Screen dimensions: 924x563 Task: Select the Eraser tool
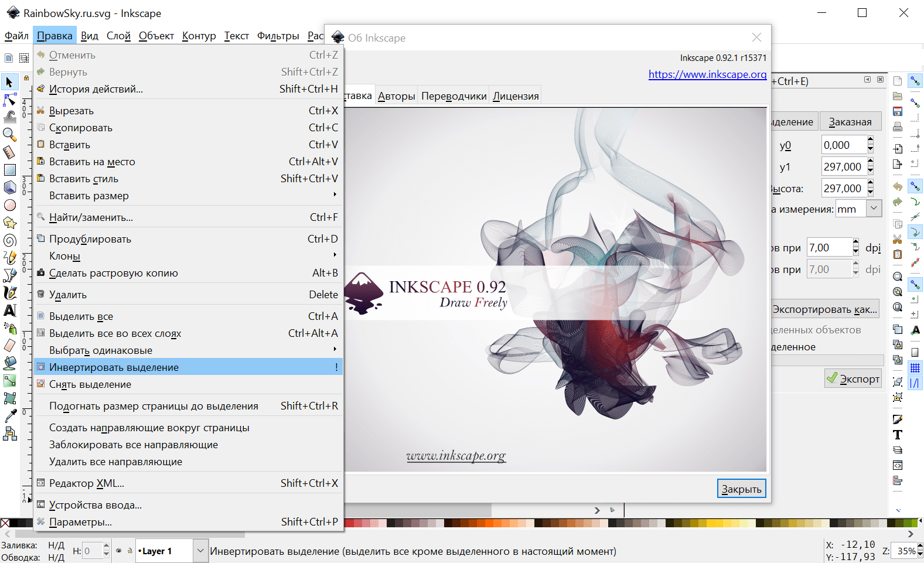click(x=9, y=346)
